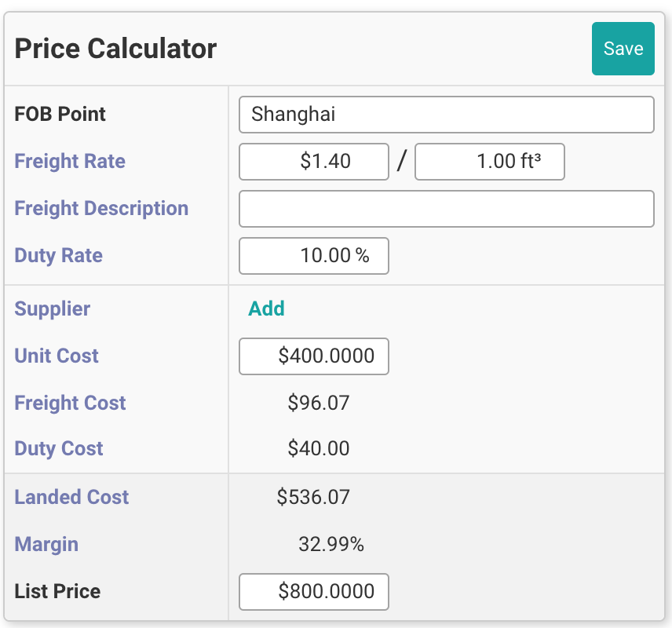Click the $536.07 landed cost value

[313, 497]
